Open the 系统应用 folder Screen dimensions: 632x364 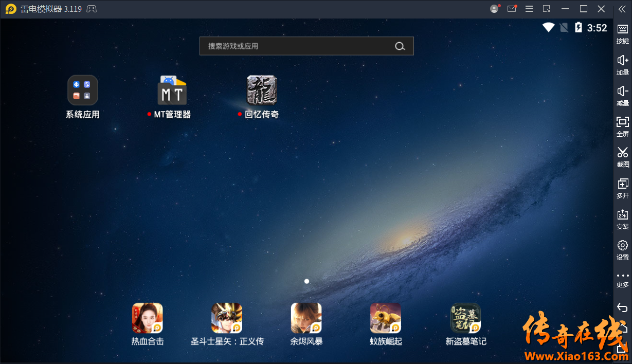(x=83, y=97)
